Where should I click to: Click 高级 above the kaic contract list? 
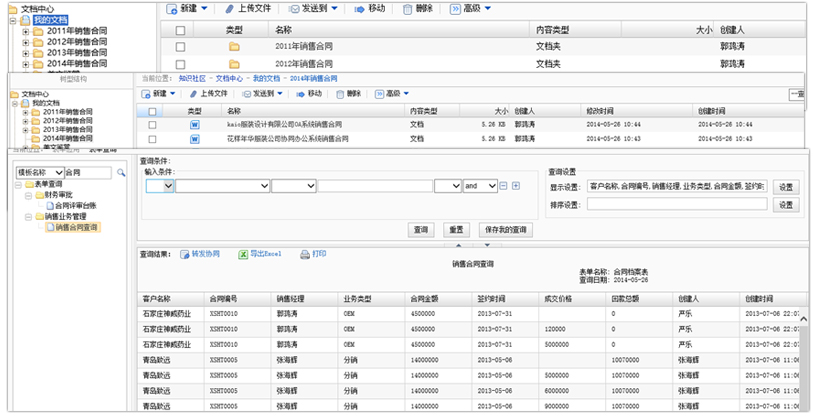pos(393,93)
